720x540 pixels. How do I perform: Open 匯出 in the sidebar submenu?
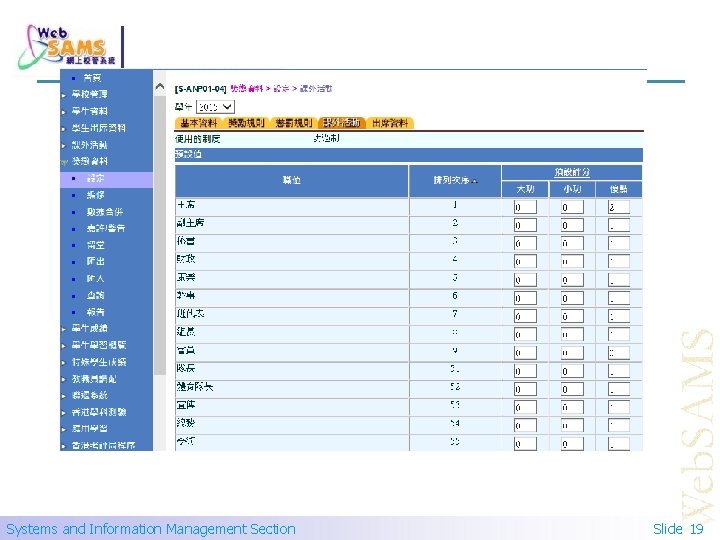coord(96,262)
